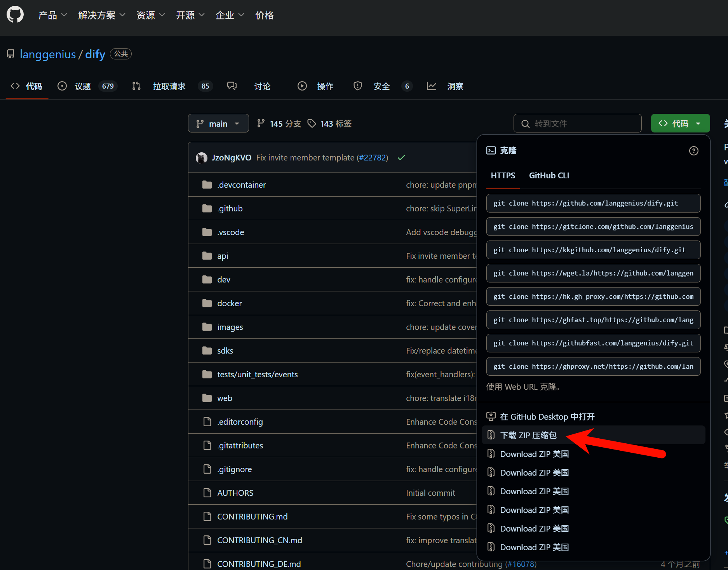Viewport: 728px width, 570px height.
Task: Select the ghproxy.net clone URL field
Action: 593,366
